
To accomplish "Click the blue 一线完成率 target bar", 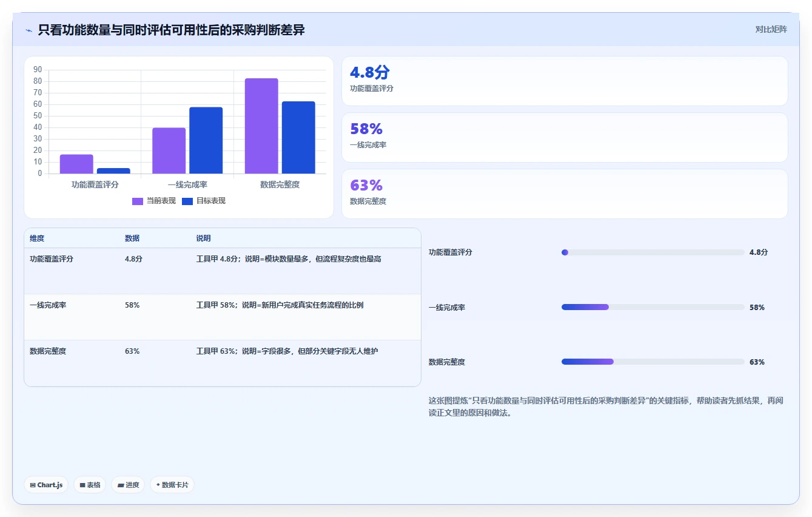I will (x=206, y=140).
